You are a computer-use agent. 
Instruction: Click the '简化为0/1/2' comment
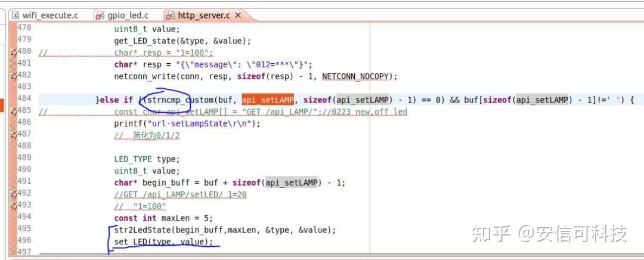(x=147, y=136)
